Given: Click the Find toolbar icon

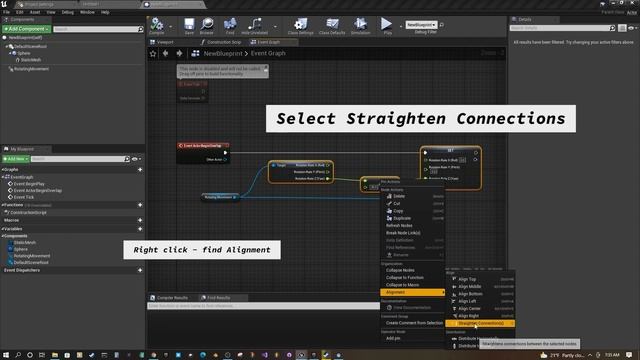Looking at the screenshot, I should pyautogui.click(x=230, y=26).
